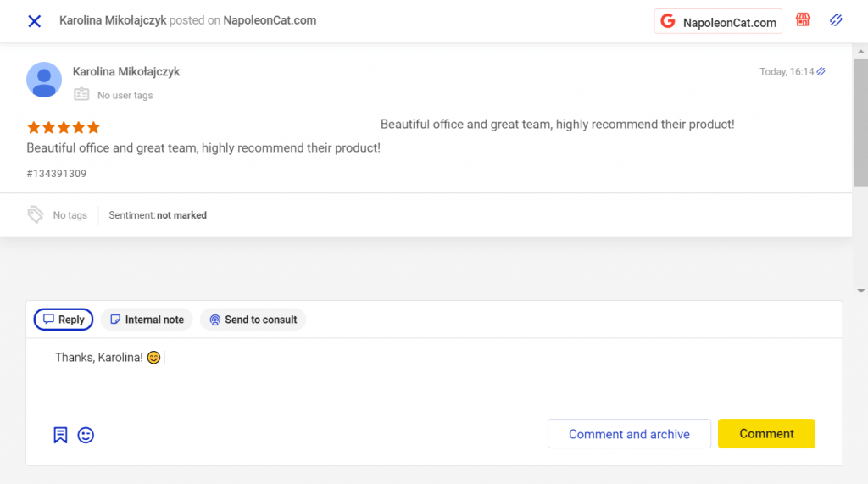Open the saved replies bookmark icon
The height and width of the screenshot is (484, 868).
click(x=60, y=435)
